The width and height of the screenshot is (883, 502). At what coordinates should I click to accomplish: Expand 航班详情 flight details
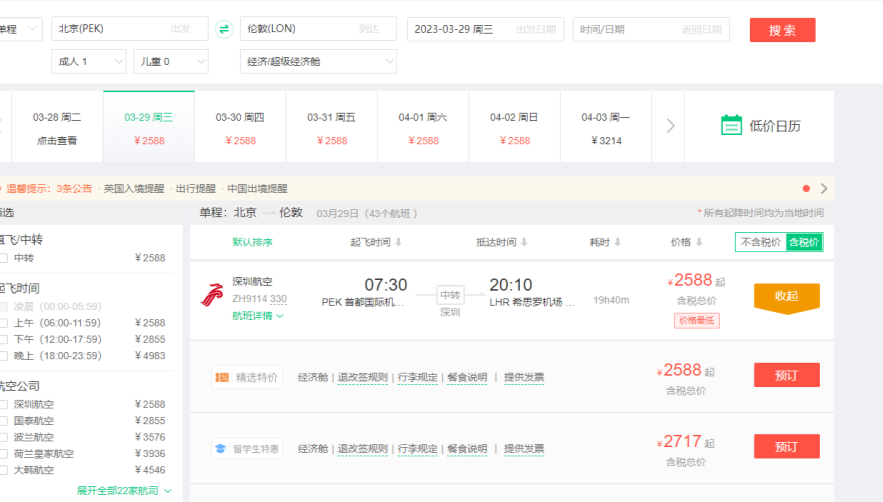point(258,316)
